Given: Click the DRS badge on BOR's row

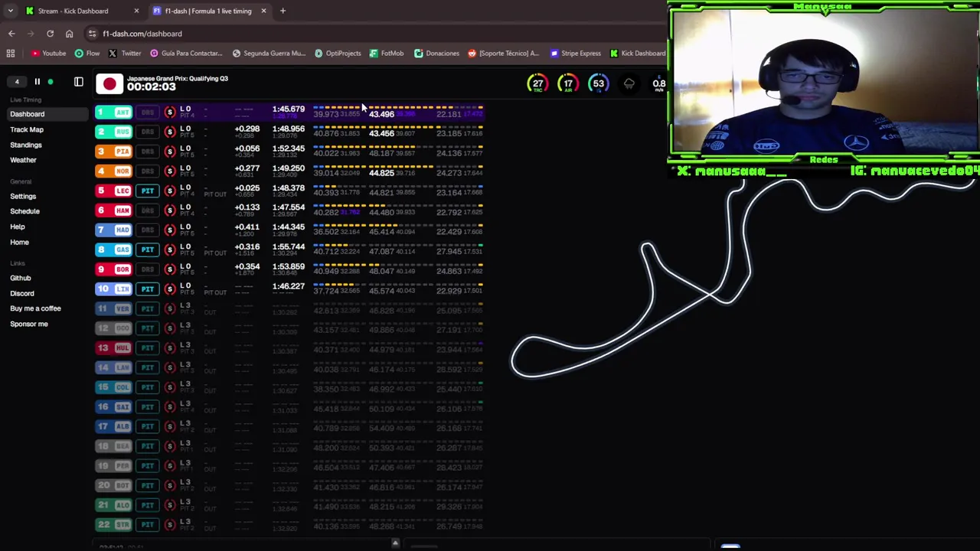Looking at the screenshot, I should point(148,269).
